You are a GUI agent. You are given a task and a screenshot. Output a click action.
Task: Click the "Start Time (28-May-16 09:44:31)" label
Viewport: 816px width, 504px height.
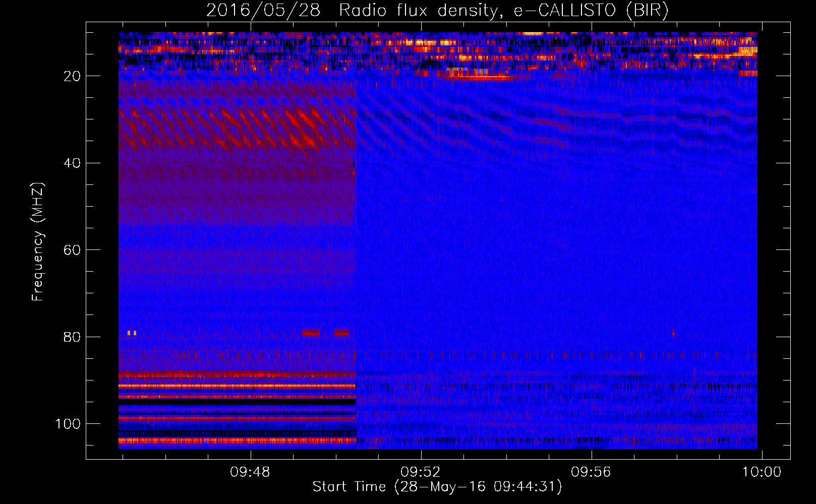(437, 487)
